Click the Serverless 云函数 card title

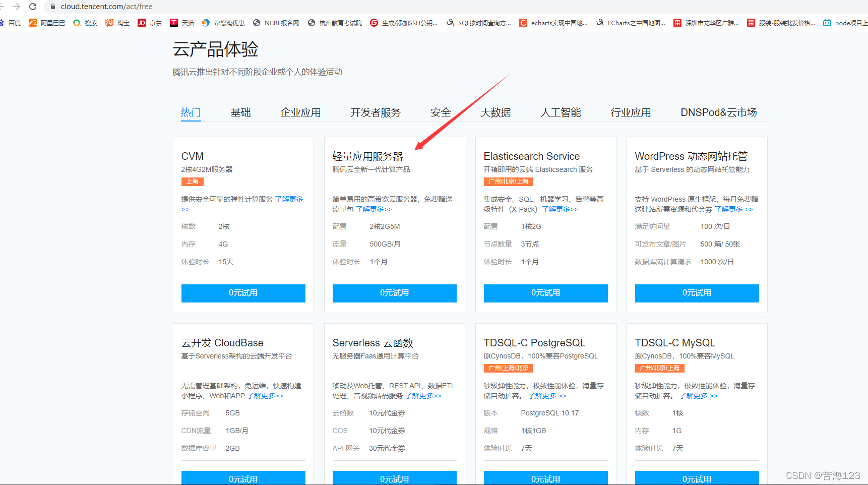(373, 343)
